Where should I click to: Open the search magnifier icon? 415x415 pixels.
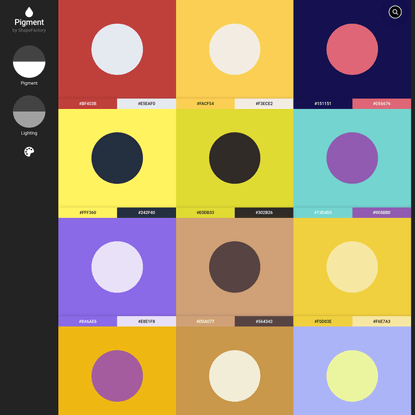point(395,12)
